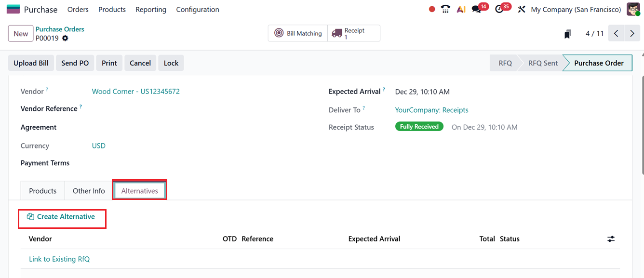Open the clock activities icon
Image resolution: width=644 pixels, height=278 pixels.
pos(499,9)
